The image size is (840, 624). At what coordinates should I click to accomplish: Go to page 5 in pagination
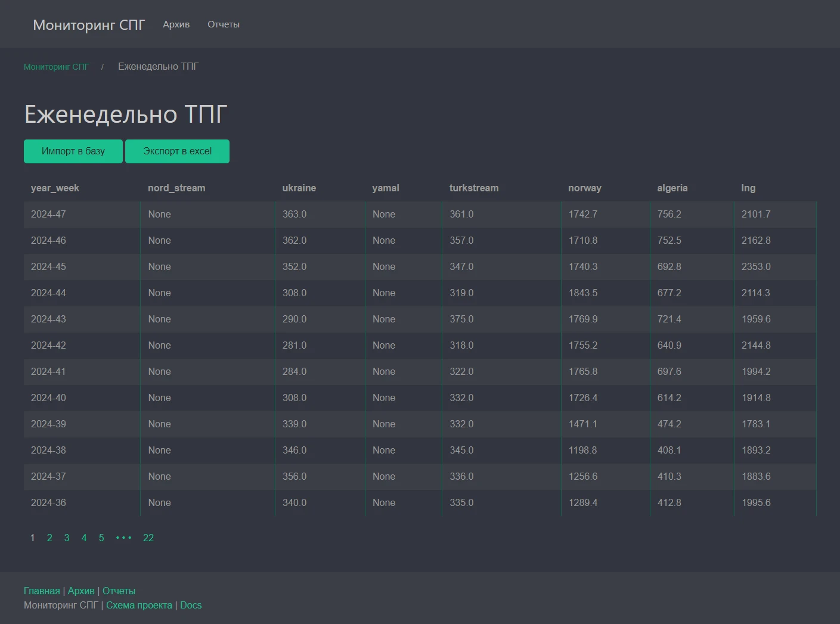click(101, 538)
